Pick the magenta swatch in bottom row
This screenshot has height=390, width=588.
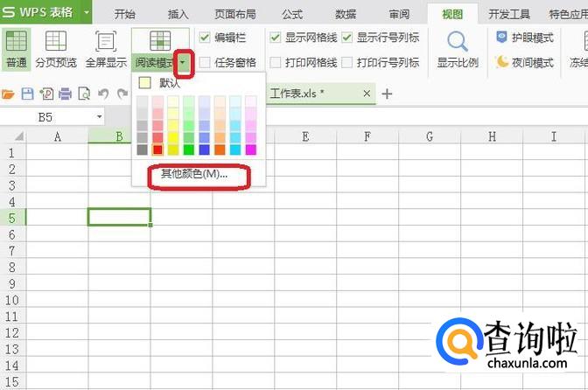click(x=251, y=150)
